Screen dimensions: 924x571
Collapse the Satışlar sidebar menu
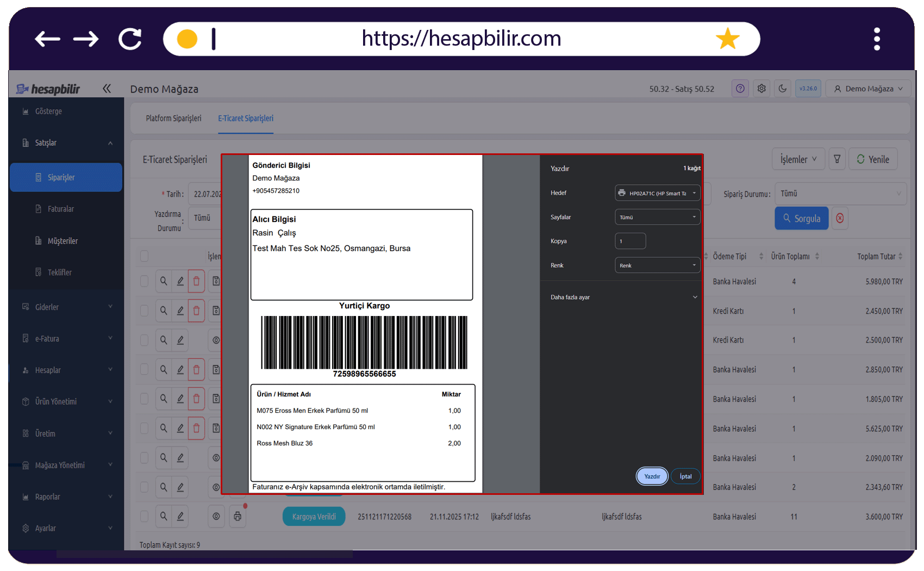[x=66, y=143]
